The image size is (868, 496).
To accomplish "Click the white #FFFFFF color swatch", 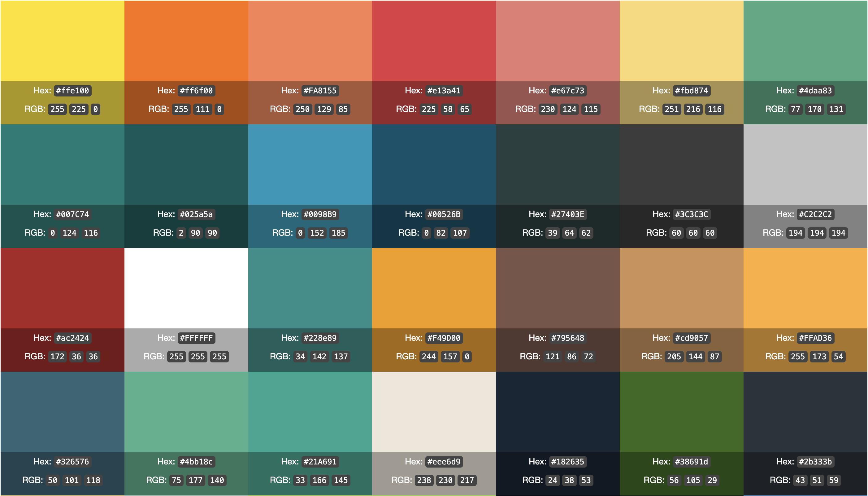I will (x=186, y=288).
